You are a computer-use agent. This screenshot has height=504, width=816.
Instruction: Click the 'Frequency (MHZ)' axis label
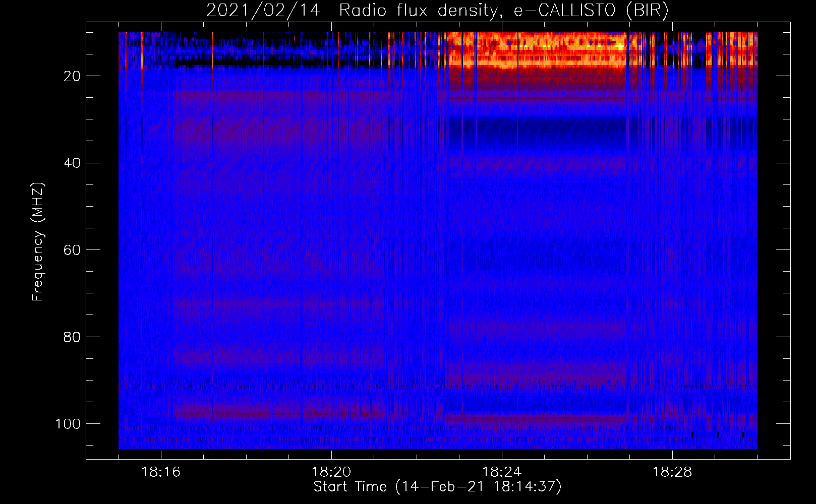(38, 241)
